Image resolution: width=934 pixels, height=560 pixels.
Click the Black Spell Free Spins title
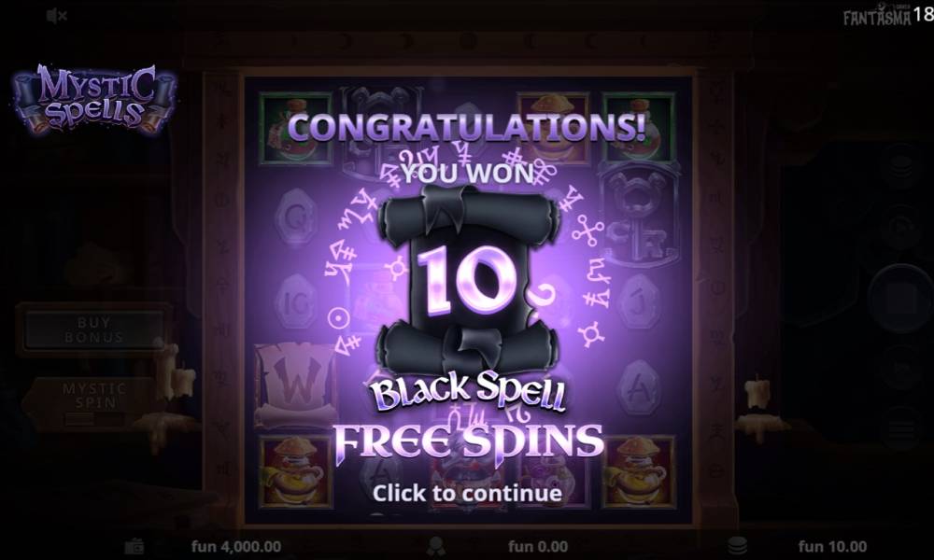(x=468, y=418)
